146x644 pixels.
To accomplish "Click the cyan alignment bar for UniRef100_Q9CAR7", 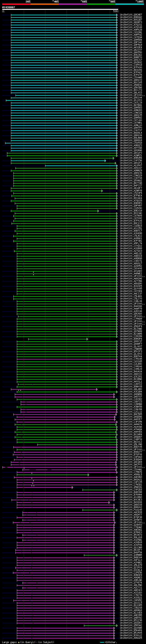I will (x=64, y=15).
